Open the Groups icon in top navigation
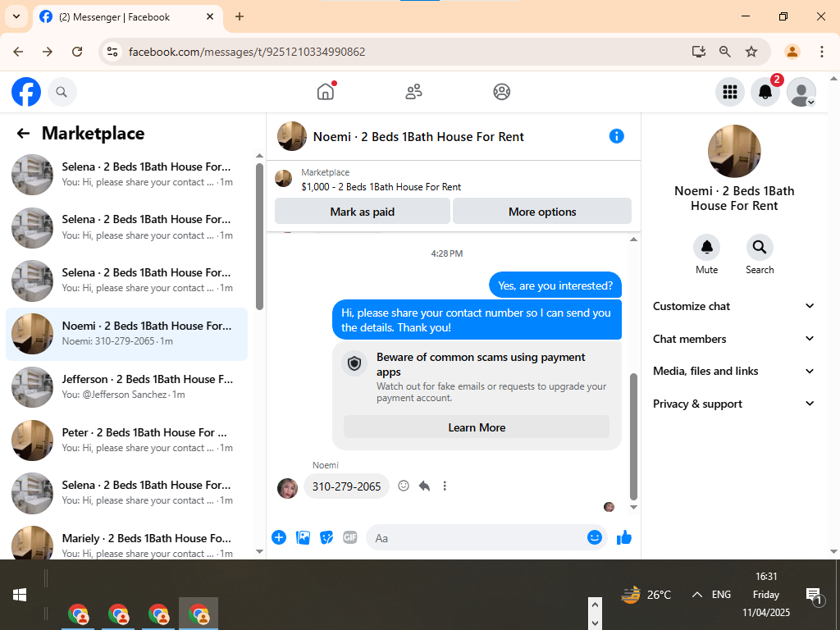 tap(501, 92)
